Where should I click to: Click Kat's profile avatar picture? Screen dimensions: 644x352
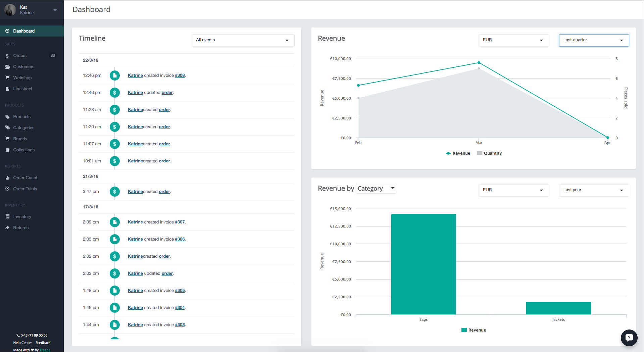(10, 10)
